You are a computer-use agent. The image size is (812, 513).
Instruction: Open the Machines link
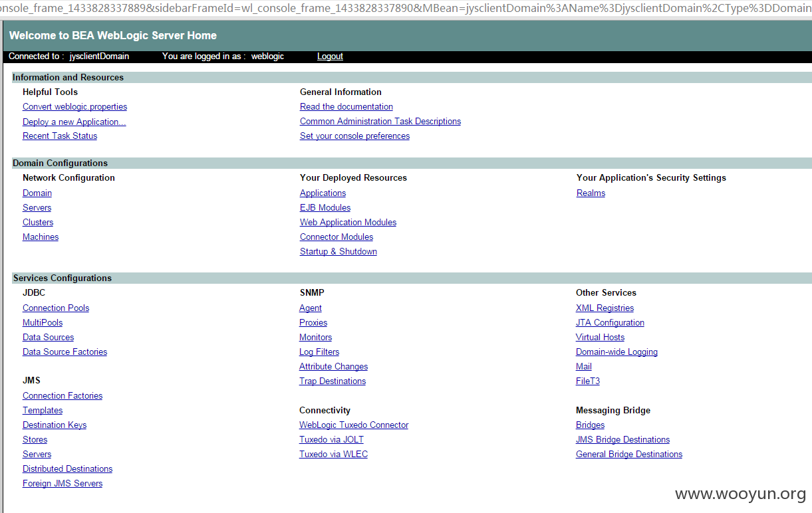41,237
